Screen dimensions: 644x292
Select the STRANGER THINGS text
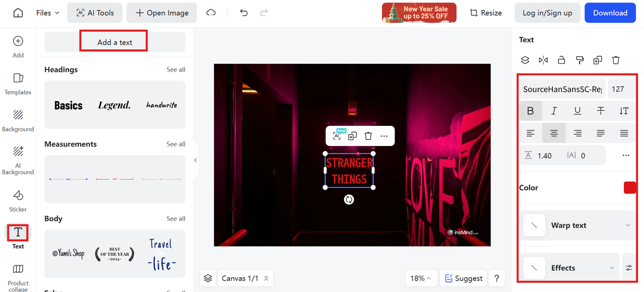click(x=349, y=171)
